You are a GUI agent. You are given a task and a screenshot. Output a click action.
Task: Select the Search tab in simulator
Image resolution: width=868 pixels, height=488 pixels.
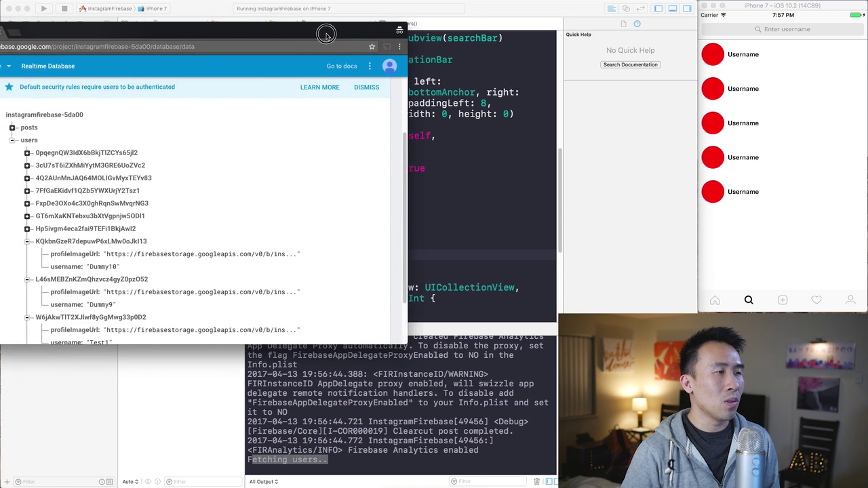(x=749, y=300)
